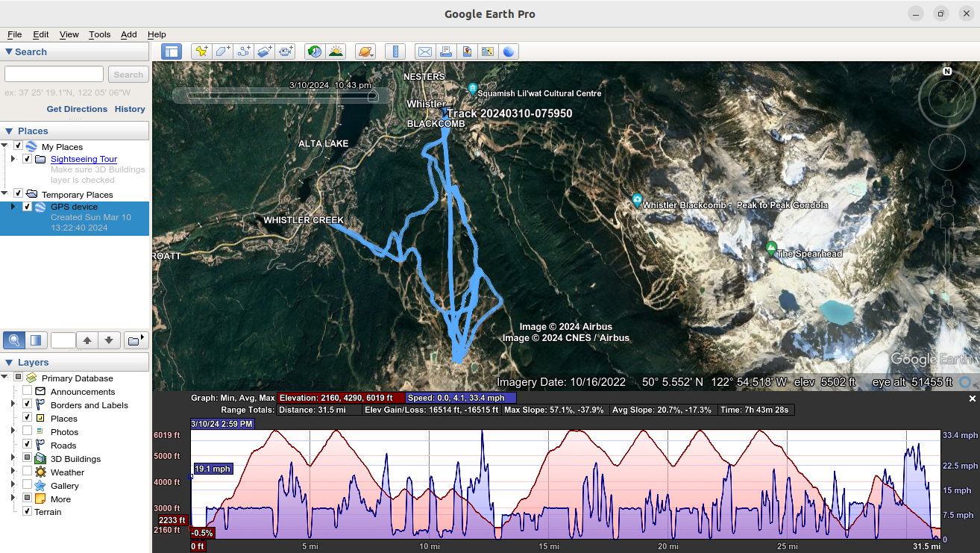This screenshot has width=980, height=553.
Task: Add a new placemark pin
Action: click(x=201, y=51)
